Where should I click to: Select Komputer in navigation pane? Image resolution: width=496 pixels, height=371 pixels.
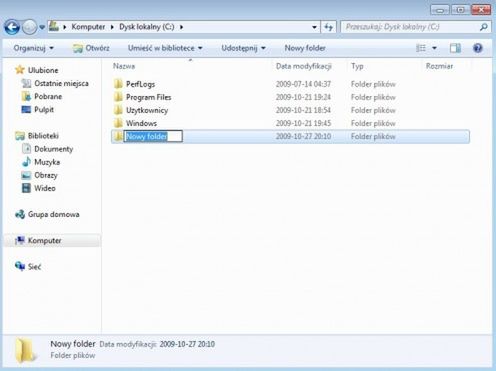tap(44, 240)
